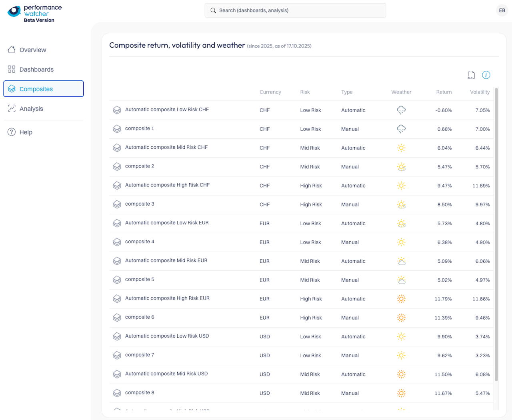Open the composite 8 row
The width and height of the screenshot is (512, 420).
(140, 393)
